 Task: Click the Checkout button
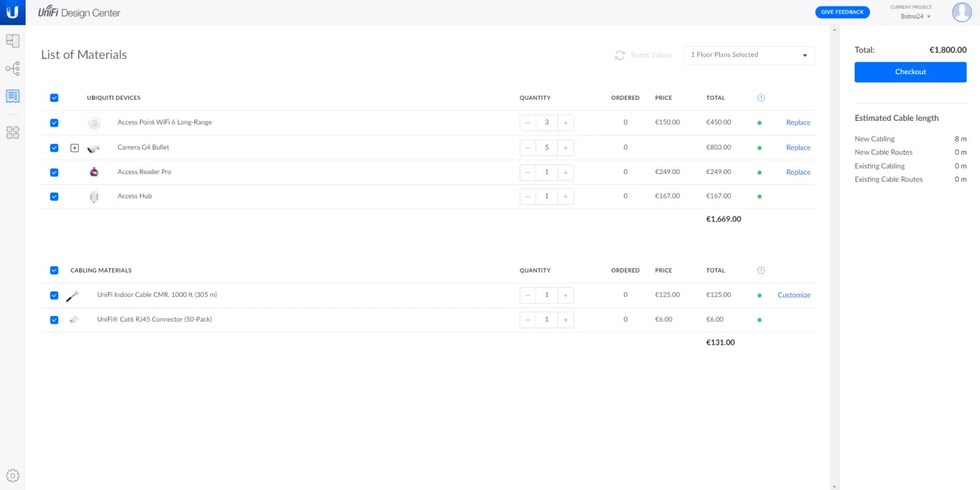[x=910, y=72]
